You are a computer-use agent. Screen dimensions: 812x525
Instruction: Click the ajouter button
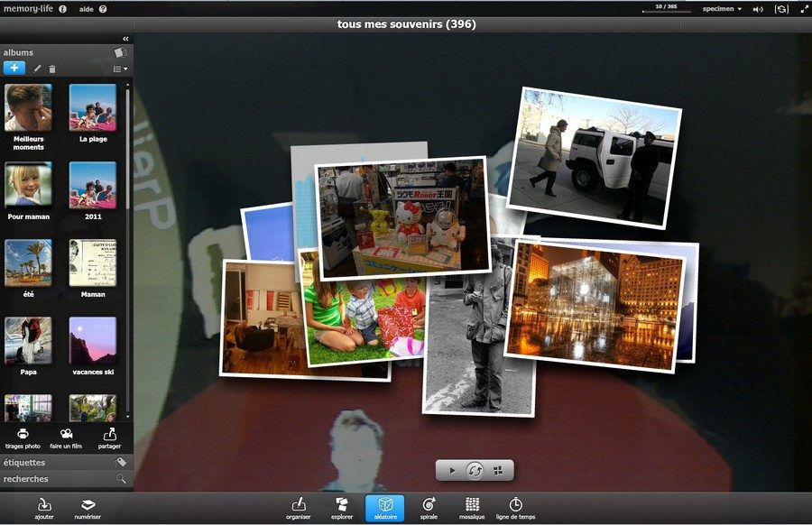click(44, 508)
